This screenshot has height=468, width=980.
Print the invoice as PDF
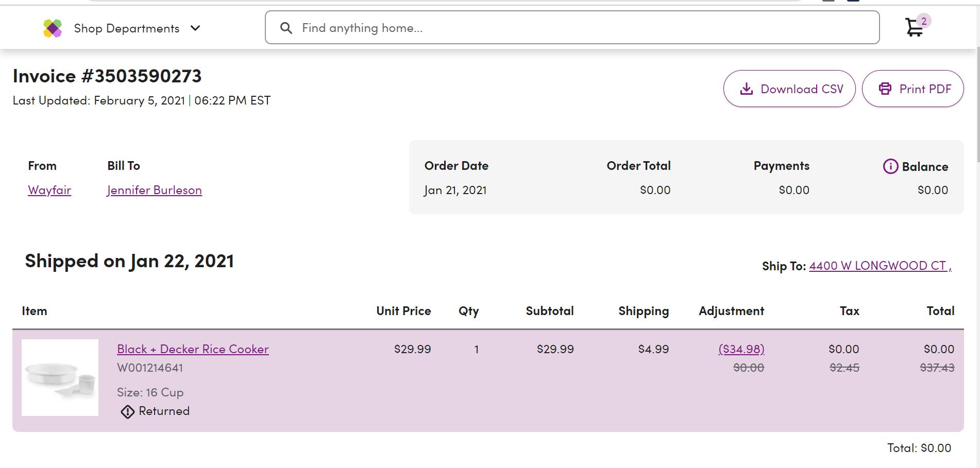click(913, 89)
